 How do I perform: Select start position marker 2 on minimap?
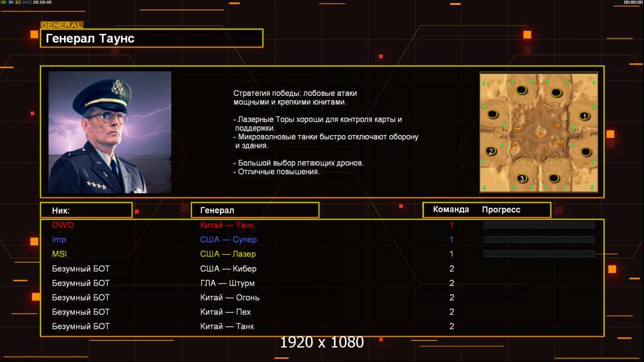[491, 151]
